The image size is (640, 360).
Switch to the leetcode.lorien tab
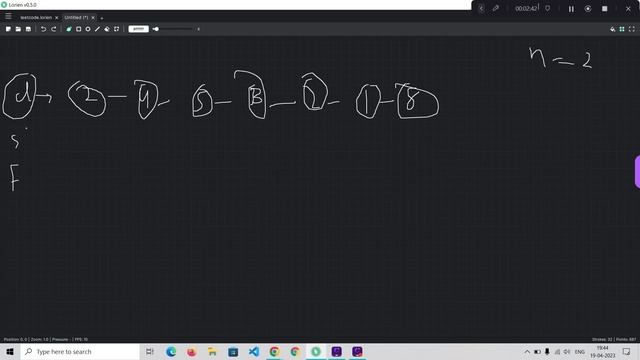[x=36, y=18]
